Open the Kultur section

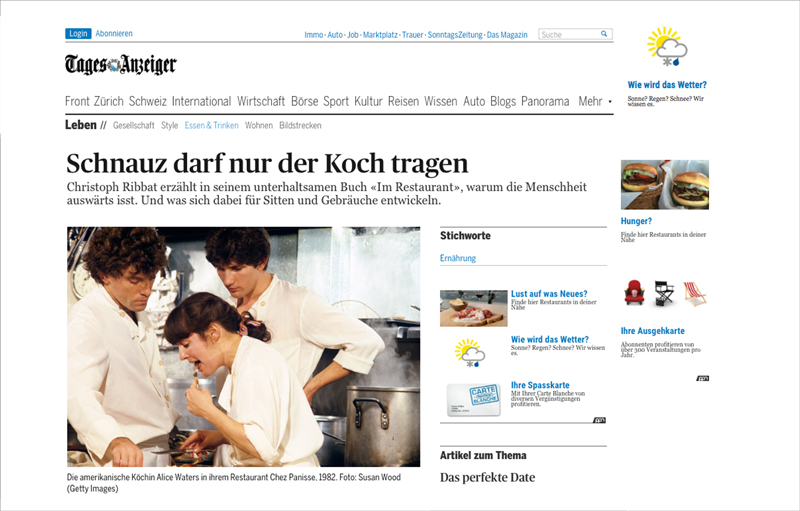[x=368, y=101]
